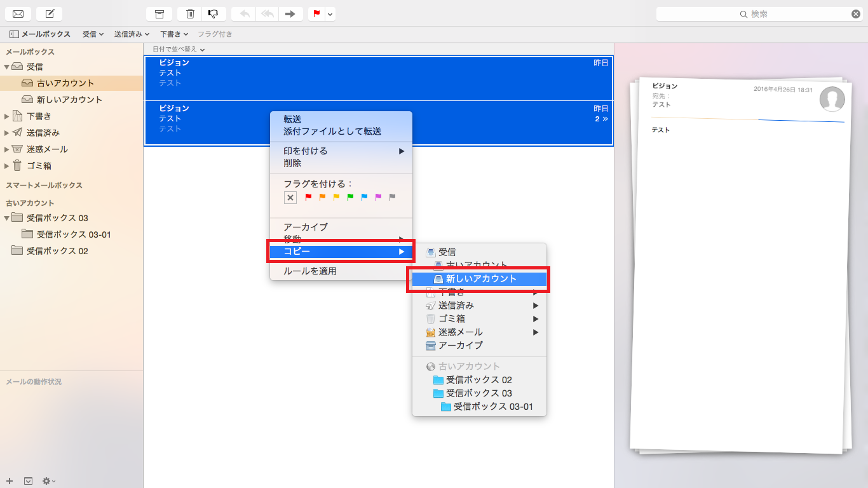Expand thread with the 2 » indicator
This screenshot has height=488, width=868.
(x=601, y=119)
